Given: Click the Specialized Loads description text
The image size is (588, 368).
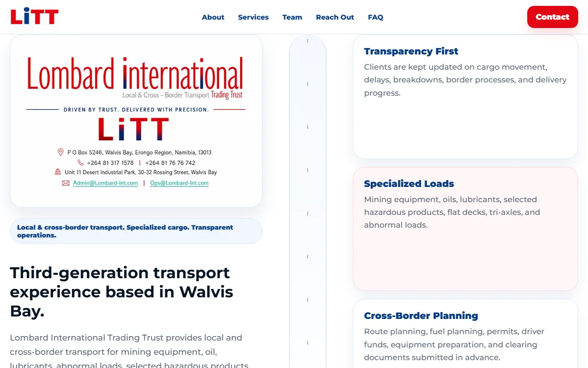Looking at the screenshot, I should [x=452, y=212].
